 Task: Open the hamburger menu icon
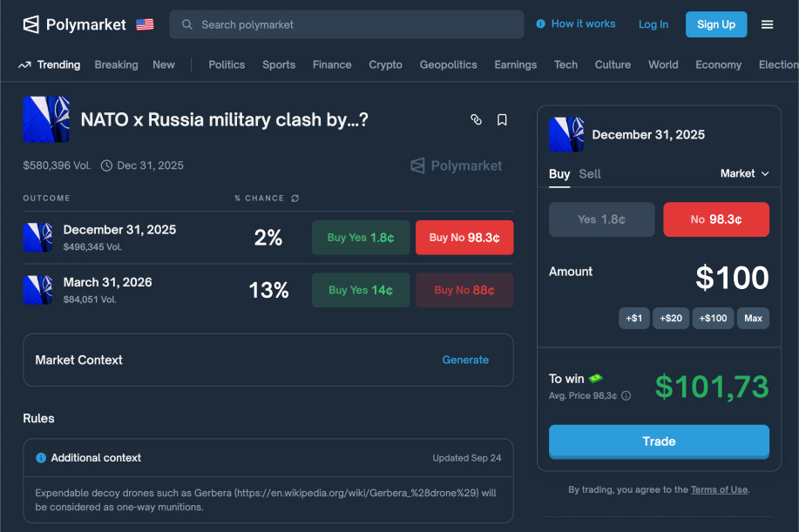[767, 24]
